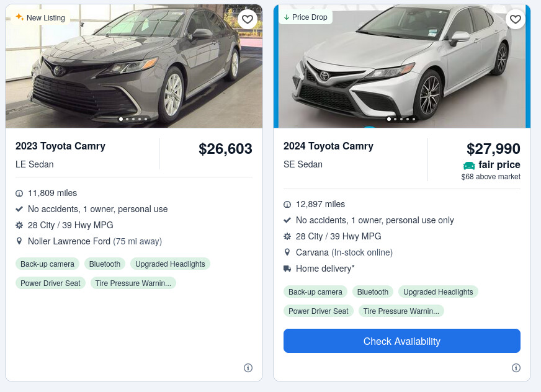Click the New Listing sparkle badge
541x392 pixels.
point(40,17)
